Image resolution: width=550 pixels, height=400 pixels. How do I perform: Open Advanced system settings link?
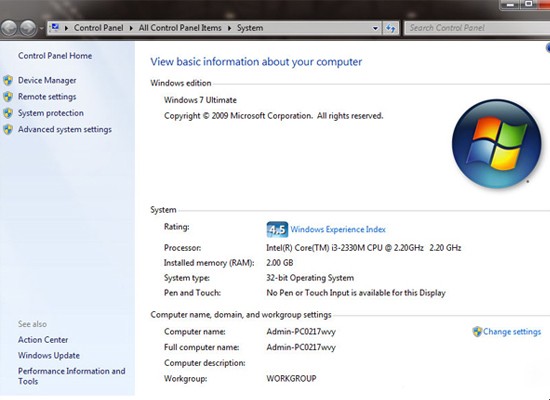[x=65, y=129]
